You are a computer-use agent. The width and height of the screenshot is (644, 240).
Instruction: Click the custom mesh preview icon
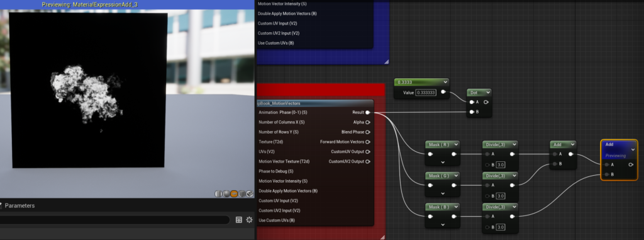point(250,194)
